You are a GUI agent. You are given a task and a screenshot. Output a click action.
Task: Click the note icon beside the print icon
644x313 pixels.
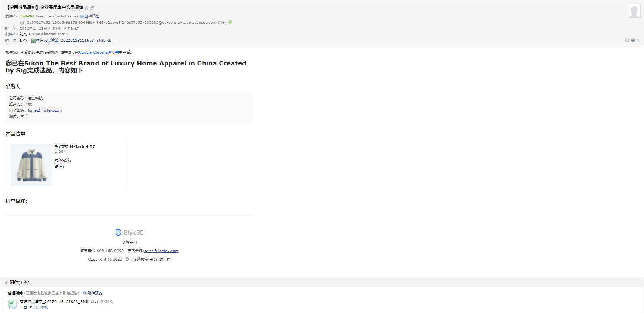click(x=627, y=40)
